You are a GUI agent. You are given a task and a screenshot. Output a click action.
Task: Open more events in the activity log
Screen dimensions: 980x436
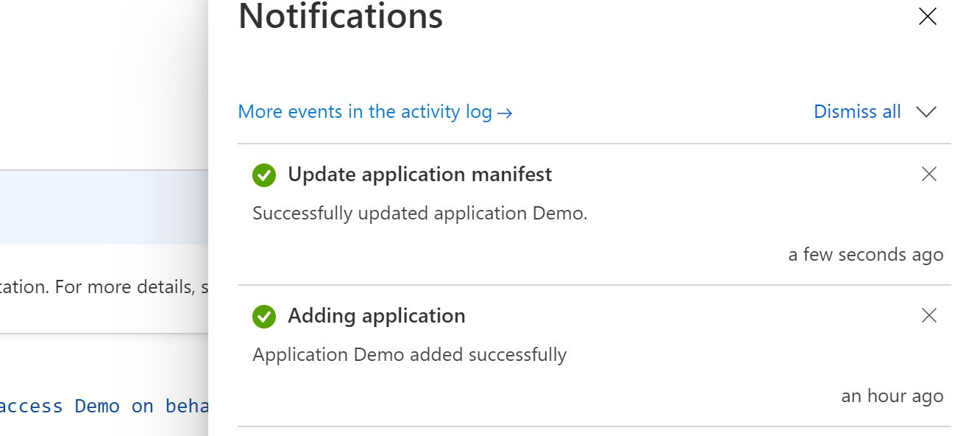pos(365,112)
